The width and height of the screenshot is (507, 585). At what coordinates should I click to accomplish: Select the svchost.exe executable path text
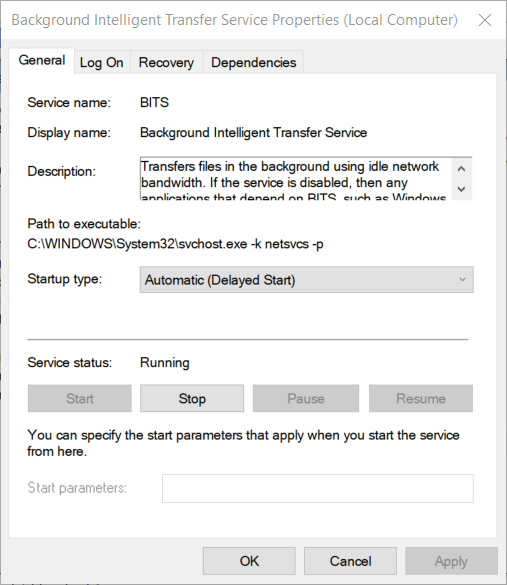175,244
